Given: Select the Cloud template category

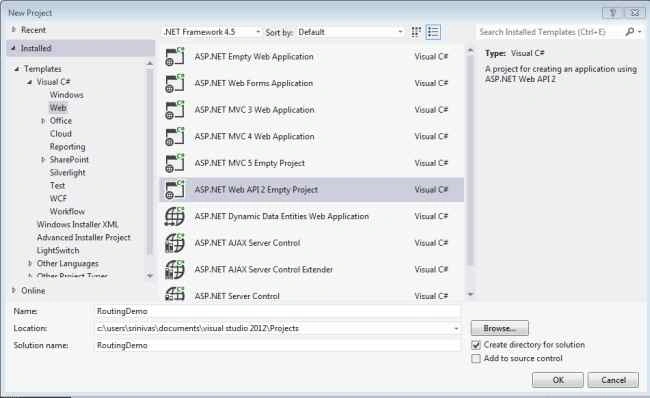Looking at the screenshot, I should coord(61,133).
